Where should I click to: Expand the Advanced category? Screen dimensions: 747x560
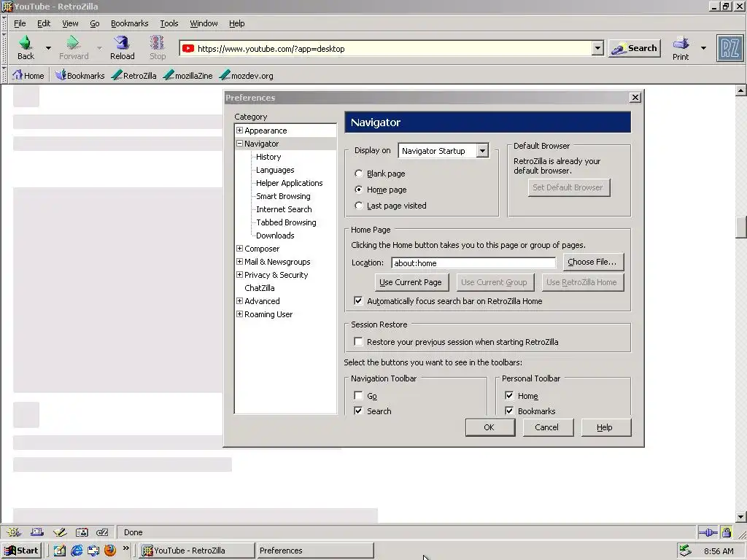(239, 300)
